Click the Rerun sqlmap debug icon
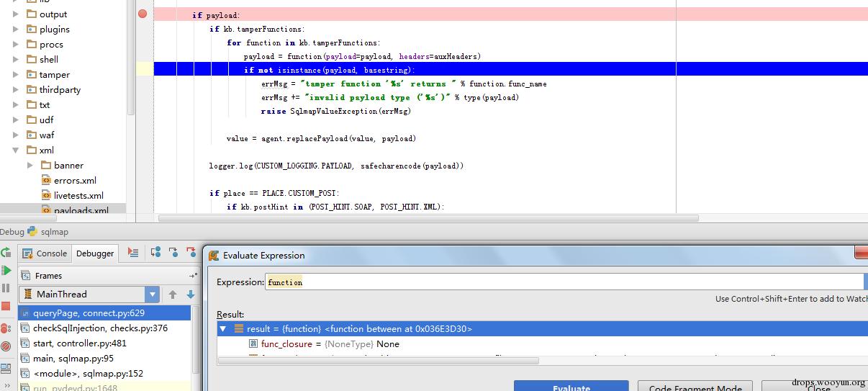Image resolution: width=868 pixels, height=391 pixels. (5, 253)
